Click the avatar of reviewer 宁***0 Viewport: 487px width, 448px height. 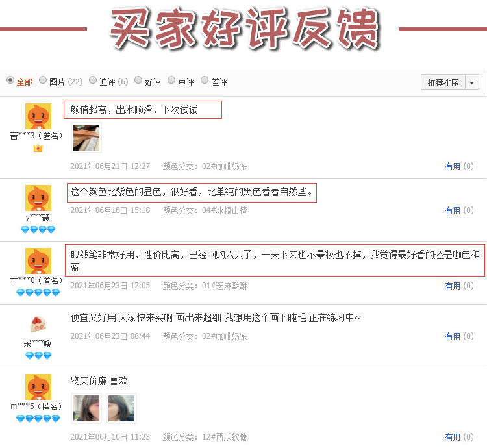pos(38,261)
